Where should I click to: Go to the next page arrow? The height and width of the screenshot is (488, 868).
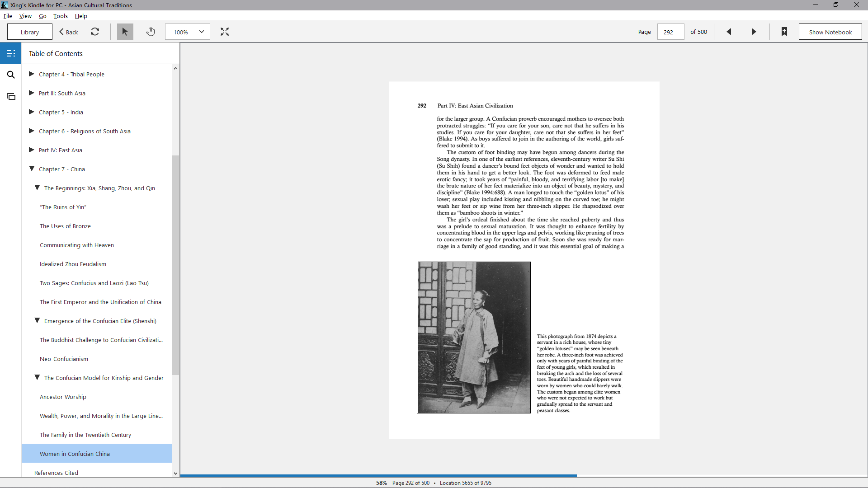(754, 32)
